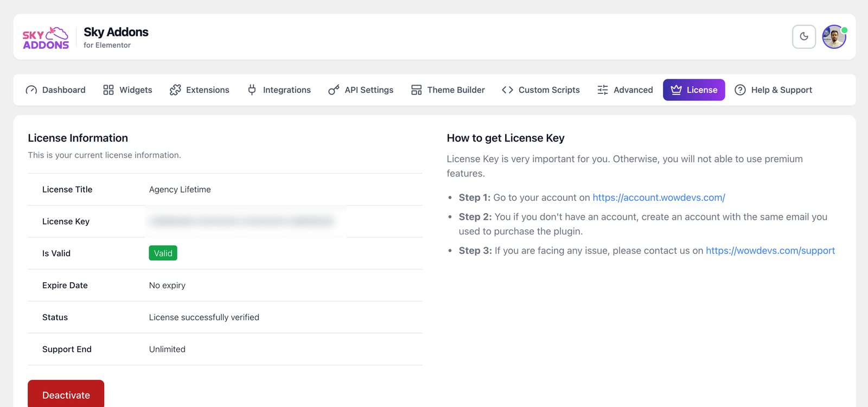Click the Help & Support question icon
Screen dimensions: 868x407
pos(740,90)
